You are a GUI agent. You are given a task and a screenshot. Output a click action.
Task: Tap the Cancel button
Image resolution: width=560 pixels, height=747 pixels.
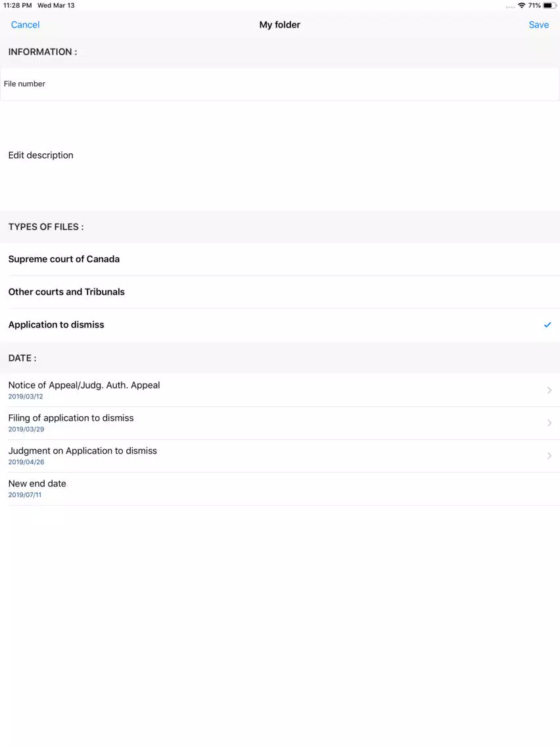[25, 25]
